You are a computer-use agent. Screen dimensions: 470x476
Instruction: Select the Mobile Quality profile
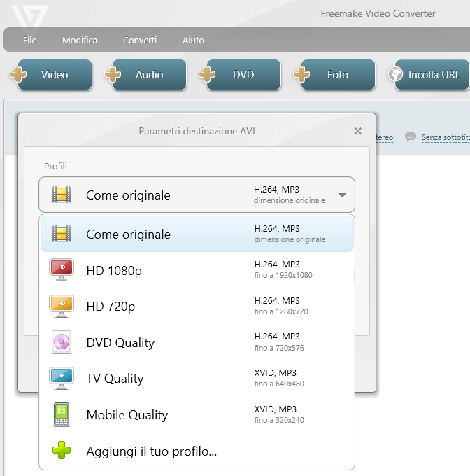click(197, 414)
